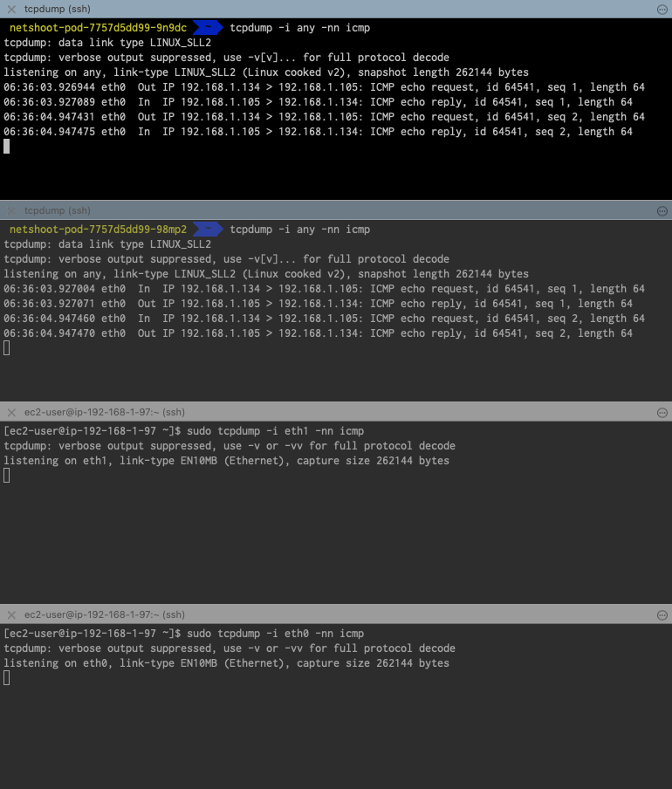Click timestamp 06:36:04.947475 in first pane
The width and height of the screenshot is (672, 789).
pos(49,132)
